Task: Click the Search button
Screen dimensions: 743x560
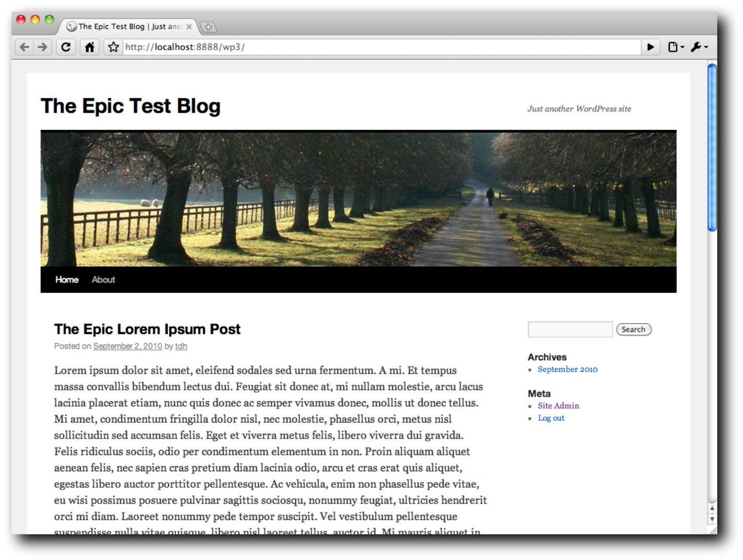Action: pos(633,329)
